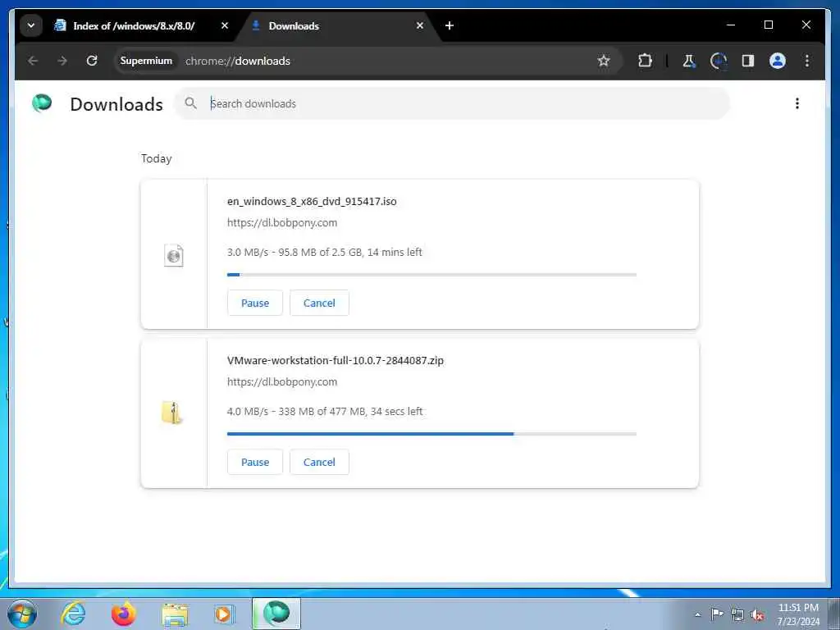
Task: Pause the Windows 8 ISO download
Action: [x=255, y=303]
